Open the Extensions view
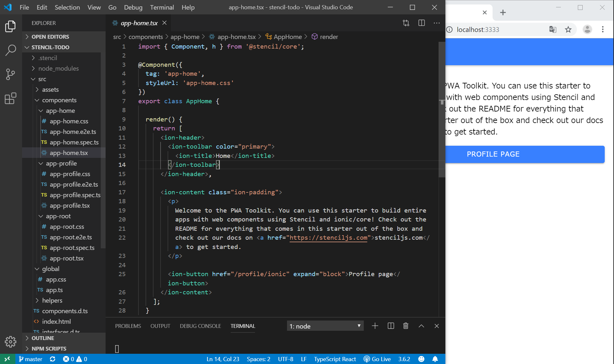 pyautogui.click(x=11, y=98)
